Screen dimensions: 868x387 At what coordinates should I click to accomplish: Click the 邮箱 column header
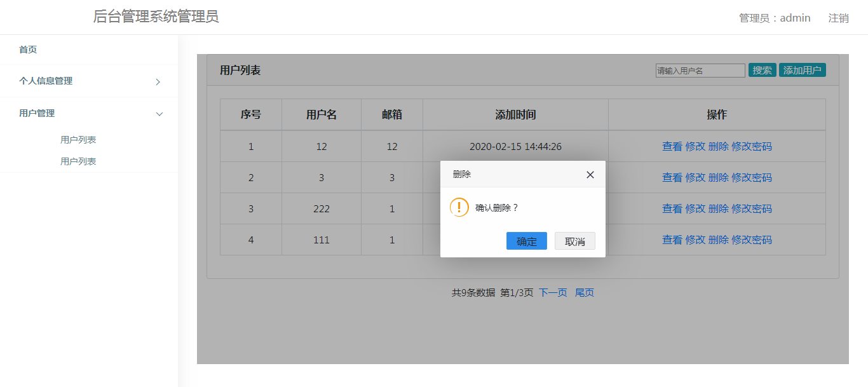pyautogui.click(x=392, y=115)
